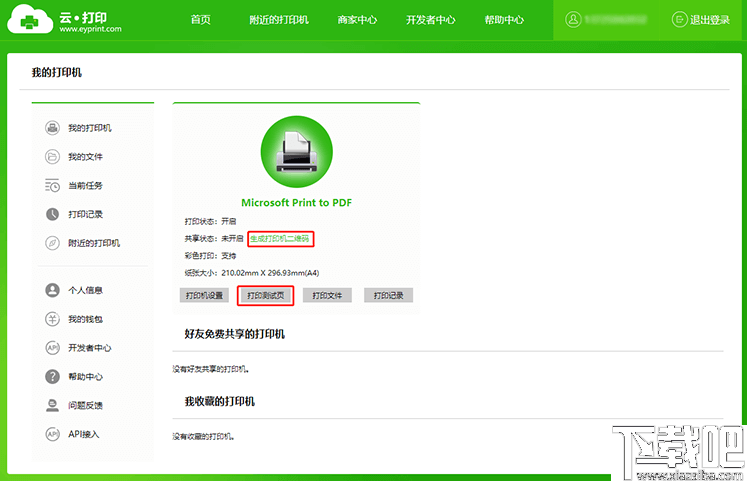Click the task list icon beside 当前任务
This screenshot has width=747, height=481.
click(52, 185)
